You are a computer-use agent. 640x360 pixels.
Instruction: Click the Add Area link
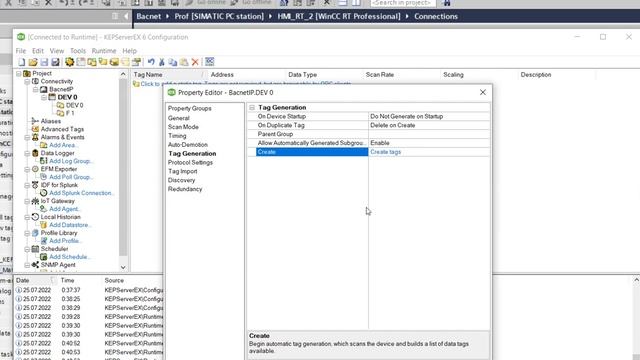tap(64, 145)
